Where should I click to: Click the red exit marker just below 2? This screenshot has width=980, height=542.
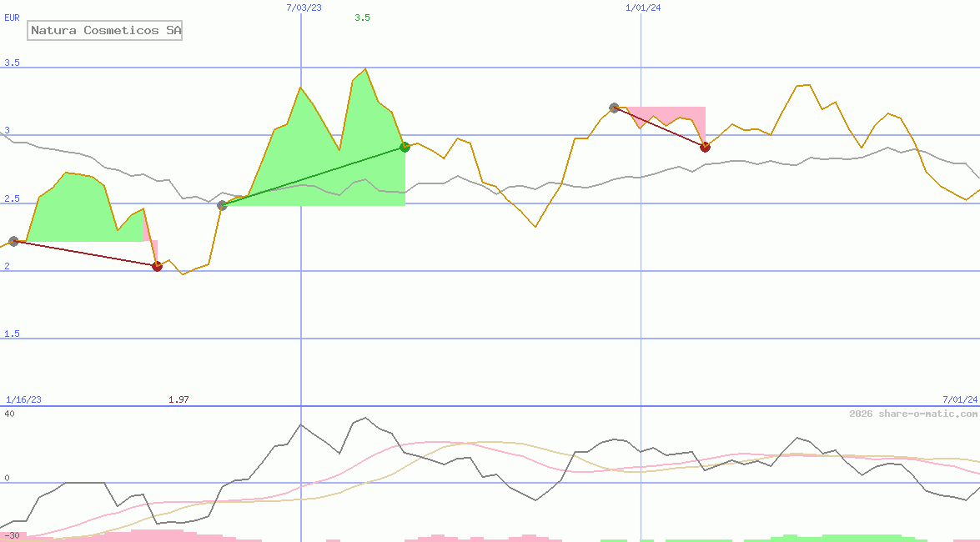click(157, 266)
